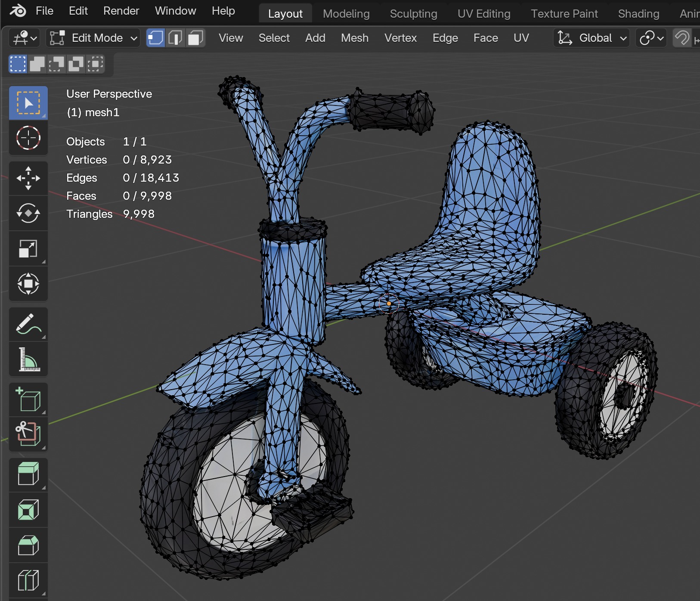Choose invert selection mode
This screenshot has width=700, height=601.
coord(76,64)
